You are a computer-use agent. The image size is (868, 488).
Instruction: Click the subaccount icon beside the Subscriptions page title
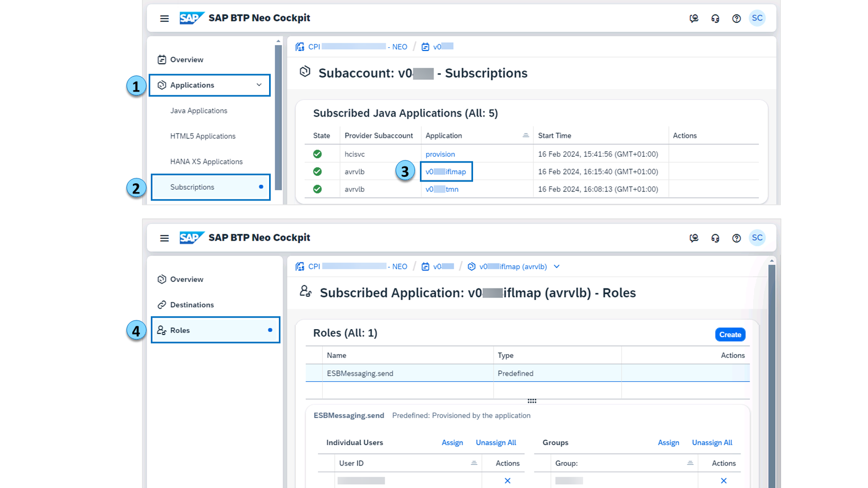pos(305,72)
